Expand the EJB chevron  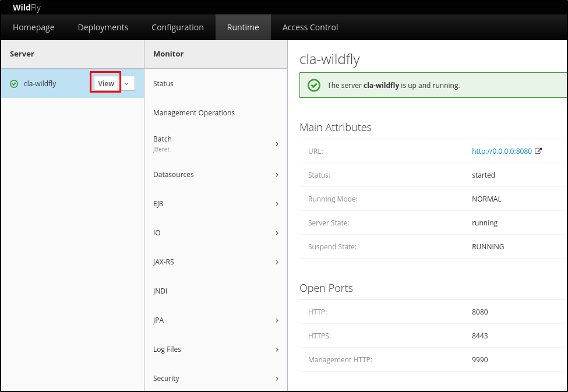(277, 204)
